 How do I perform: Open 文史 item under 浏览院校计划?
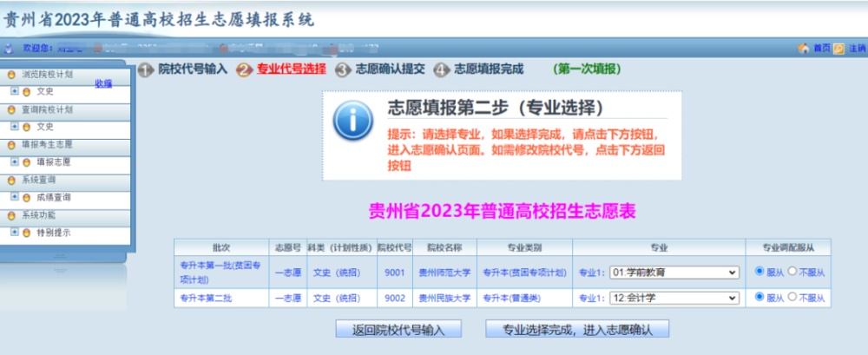[x=45, y=92]
